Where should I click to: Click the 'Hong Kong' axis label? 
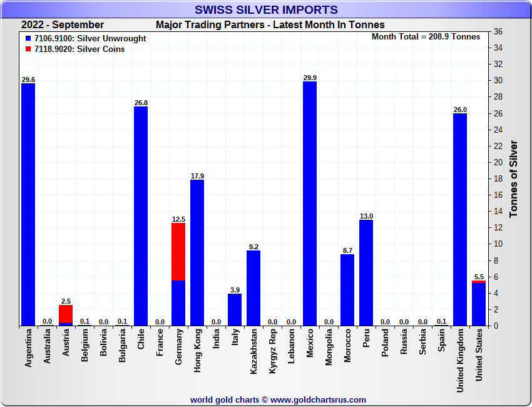coord(197,351)
